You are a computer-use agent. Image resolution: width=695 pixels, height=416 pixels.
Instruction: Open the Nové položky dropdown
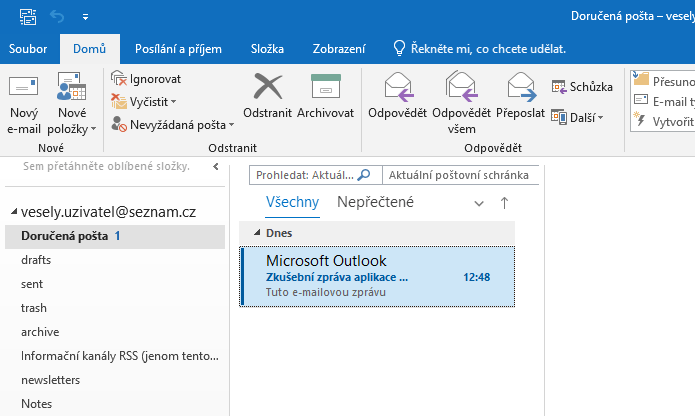point(72,104)
